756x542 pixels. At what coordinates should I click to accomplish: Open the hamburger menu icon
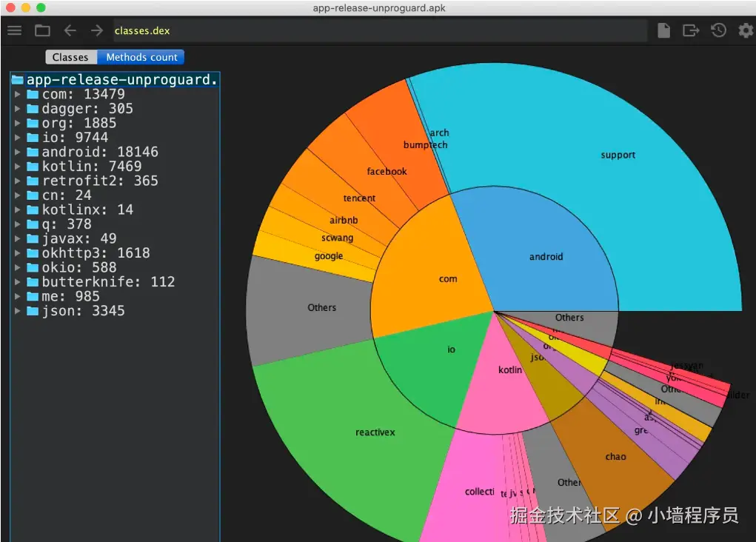click(15, 30)
